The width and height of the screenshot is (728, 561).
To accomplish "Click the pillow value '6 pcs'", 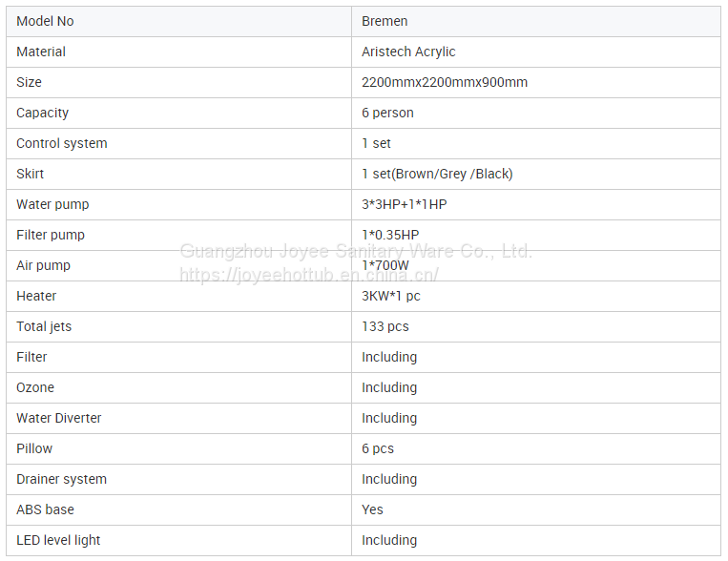I will point(378,448).
